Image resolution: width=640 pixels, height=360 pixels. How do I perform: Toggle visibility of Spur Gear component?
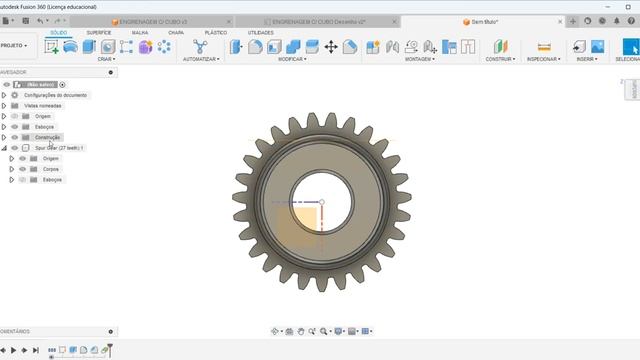point(15,148)
